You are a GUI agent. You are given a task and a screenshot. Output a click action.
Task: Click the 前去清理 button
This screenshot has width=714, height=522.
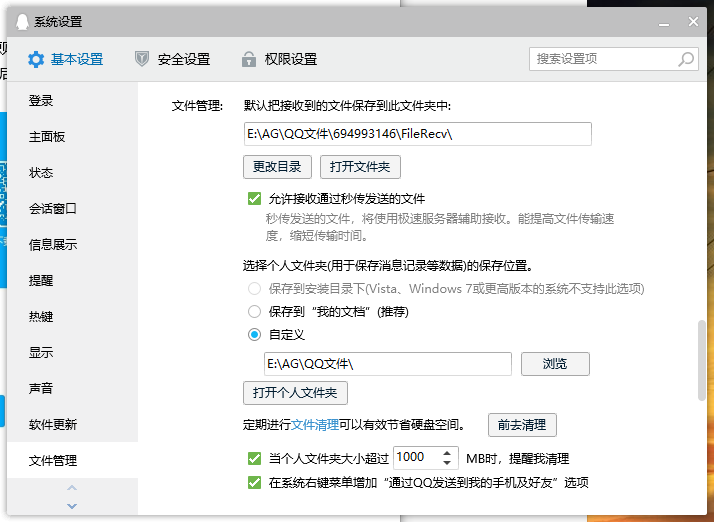pyautogui.click(x=522, y=425)
